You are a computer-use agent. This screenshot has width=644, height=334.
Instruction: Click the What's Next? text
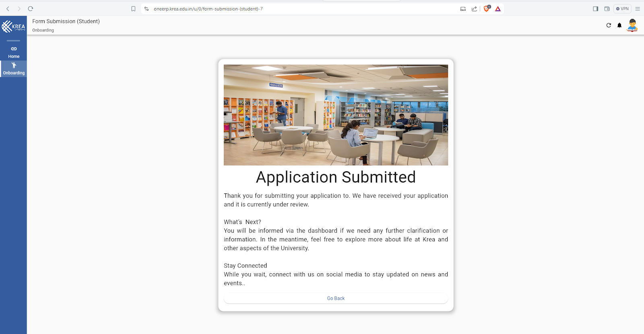point(242,222)
